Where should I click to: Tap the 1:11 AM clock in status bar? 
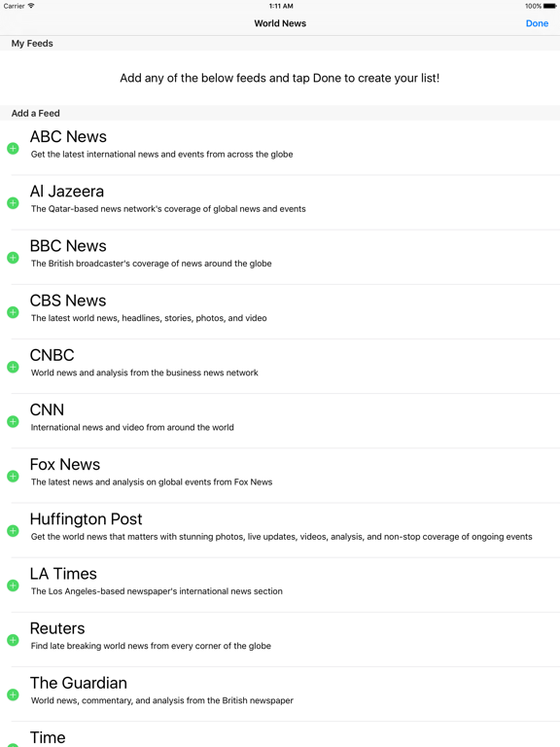281,6
